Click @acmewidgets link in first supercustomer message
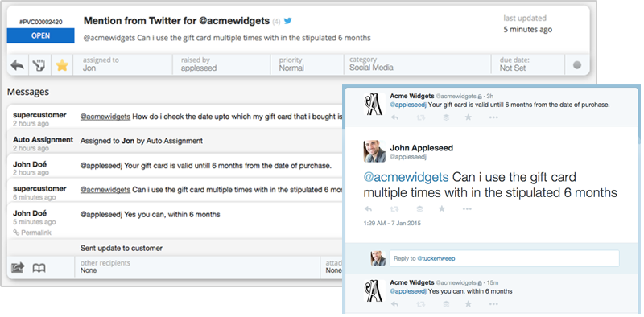644x317 pixels. (105, 117)
